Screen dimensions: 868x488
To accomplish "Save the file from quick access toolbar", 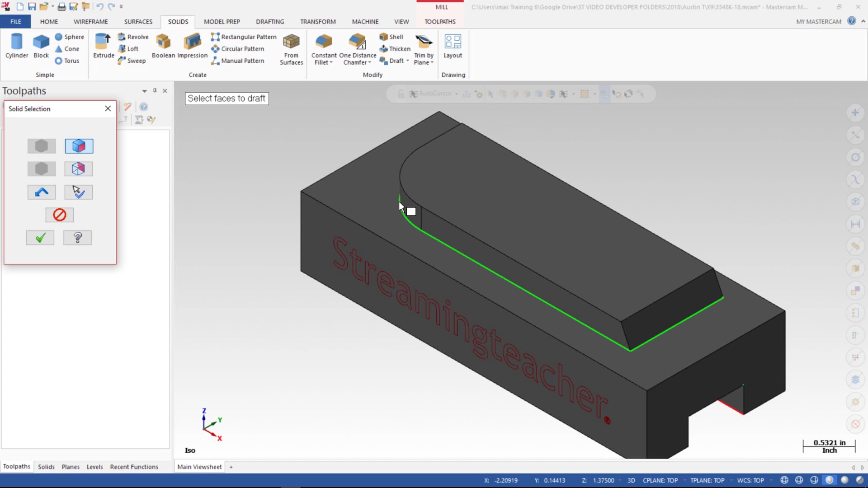I will (x=32, y=7).
